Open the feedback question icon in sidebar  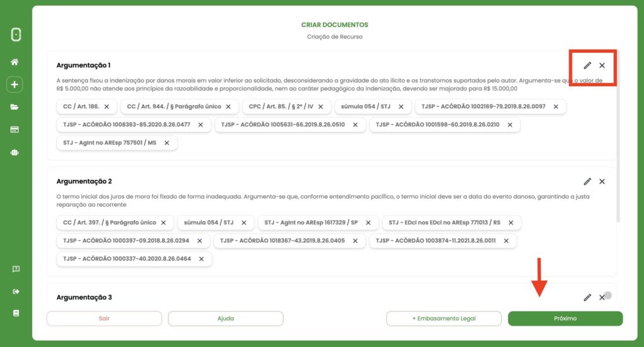click(x=16, y=269)
